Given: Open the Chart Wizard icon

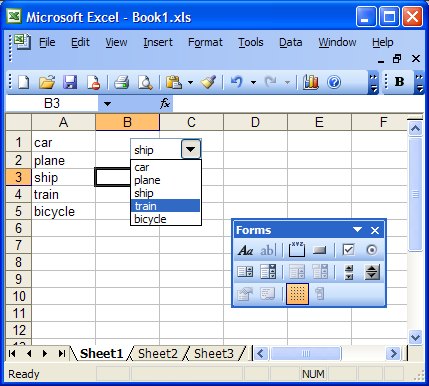Looking at the screenshot, I should [x=310, y=82].
